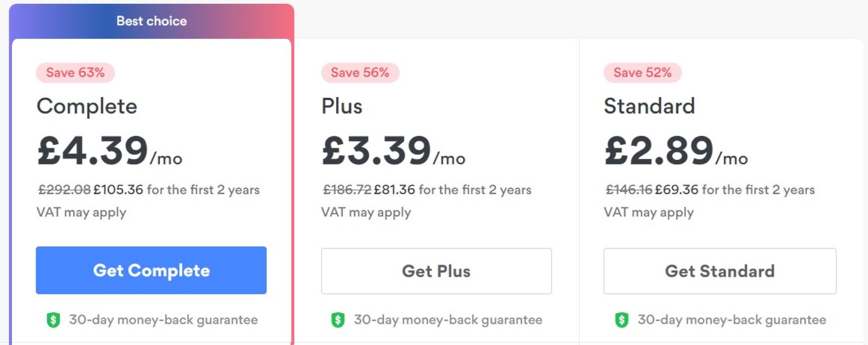Click the 30-day money-back guarantee text under Standard
Screen dimensions: 868x345
[732, 320]
